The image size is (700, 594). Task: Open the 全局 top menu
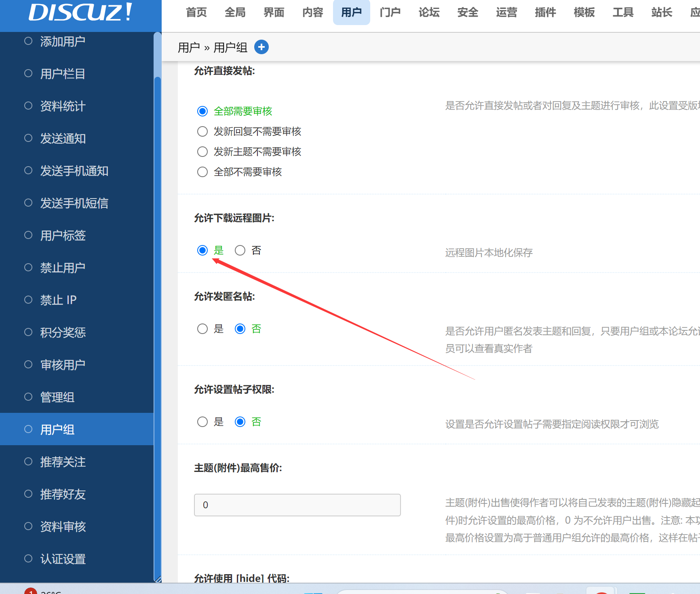[235, 13]
